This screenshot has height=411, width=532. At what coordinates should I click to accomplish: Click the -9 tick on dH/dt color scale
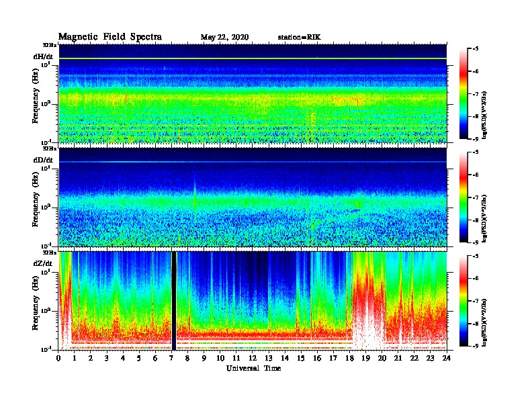point(476,139)
